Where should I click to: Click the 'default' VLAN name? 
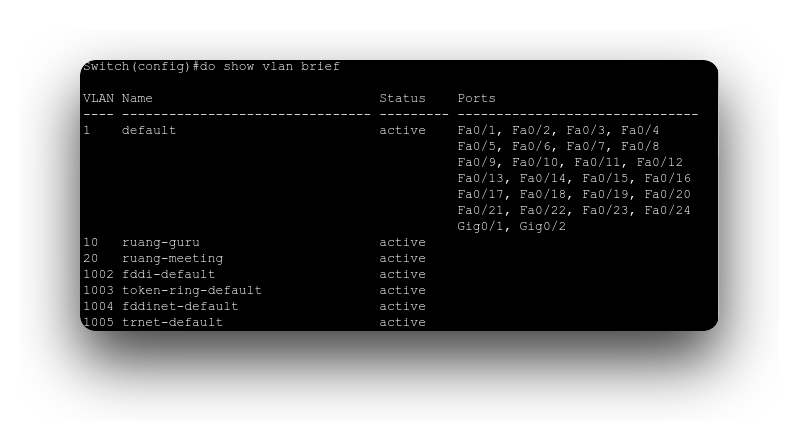point(149,131)
